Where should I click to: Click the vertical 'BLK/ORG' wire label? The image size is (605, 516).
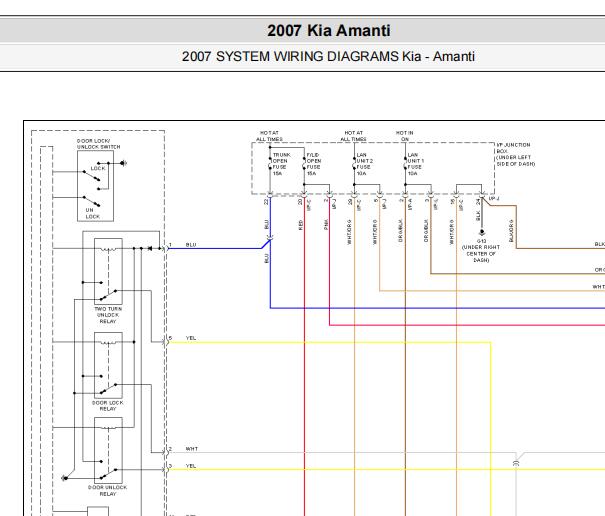[x=512, y=231]
